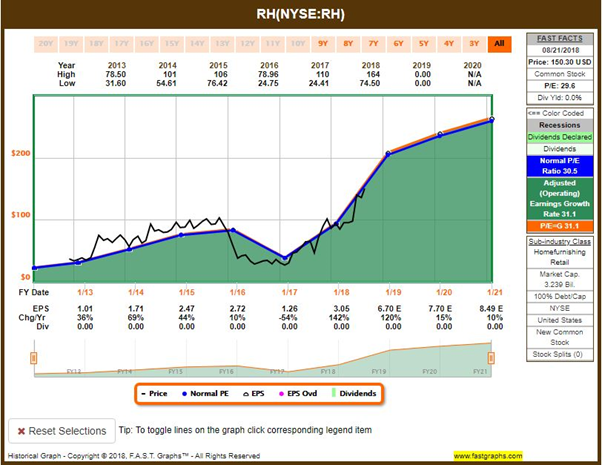
Task: Click the United States cell
Action: coord(560,320)
